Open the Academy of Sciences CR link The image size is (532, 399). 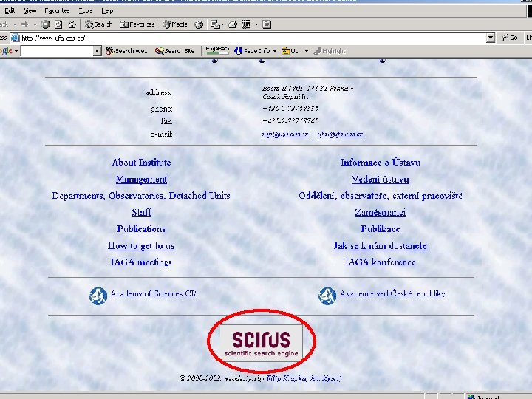(154, 294)
